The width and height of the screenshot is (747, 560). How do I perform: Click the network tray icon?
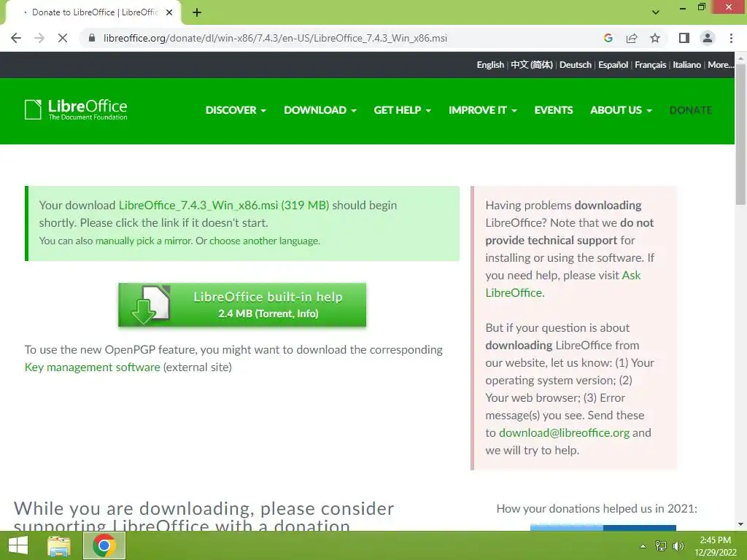click(661, 546)
